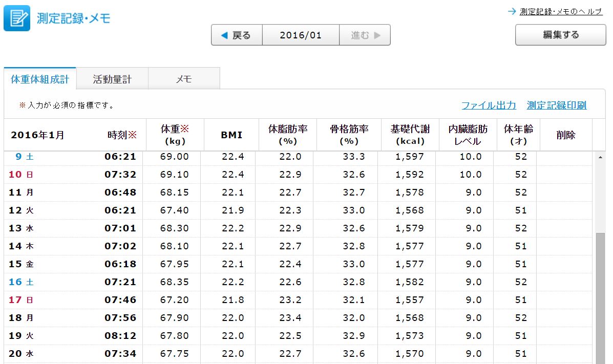This screenshot has width=613, height=364.
Task: Select the 体重体組成計 tab
Action: 40,79
